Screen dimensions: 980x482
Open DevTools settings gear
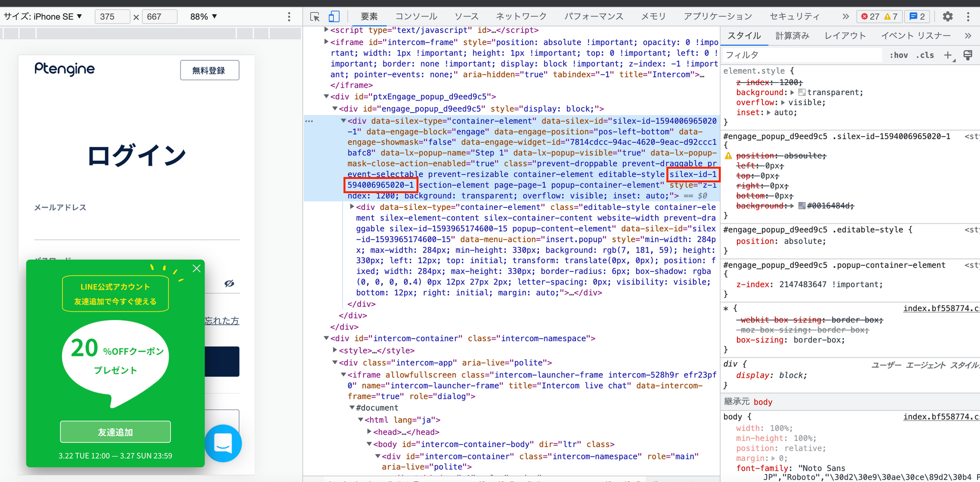point(948,17)
